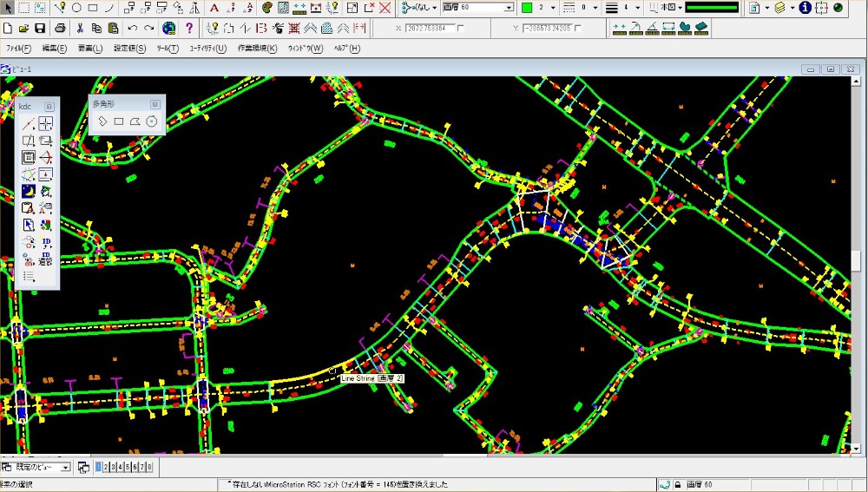Click the globe web browser icon
Image resolution: width=868 pixels, height=492 pixels.
coord(169,28)
